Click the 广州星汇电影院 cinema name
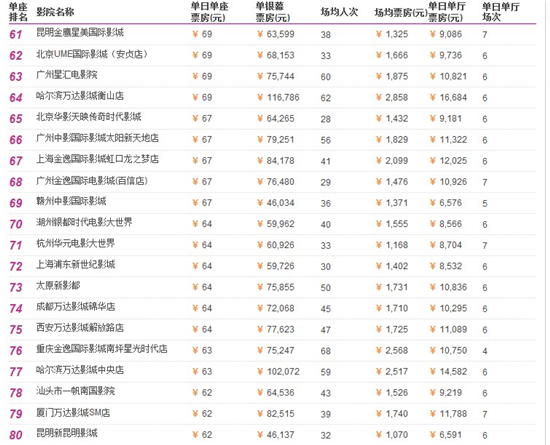The width and height of the screenshot is (550, 445). [x=67, y=75]
